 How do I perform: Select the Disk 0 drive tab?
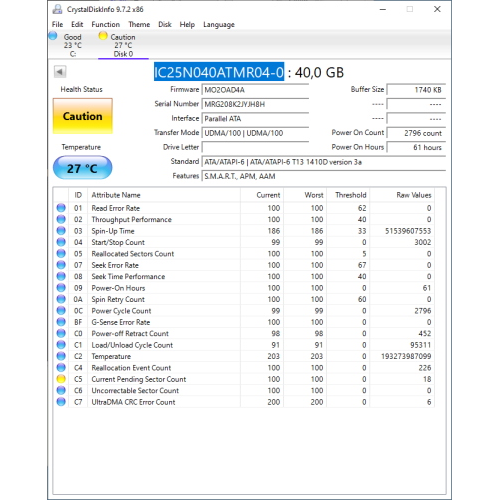tap(123, 45)
